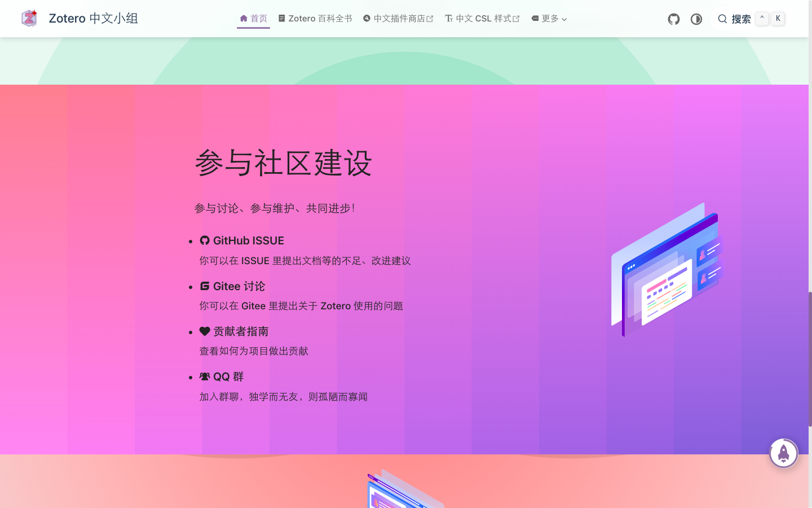Open the 贡献者指南 link
The width and height of the screenshot is (812, 508).
(241, 331)
